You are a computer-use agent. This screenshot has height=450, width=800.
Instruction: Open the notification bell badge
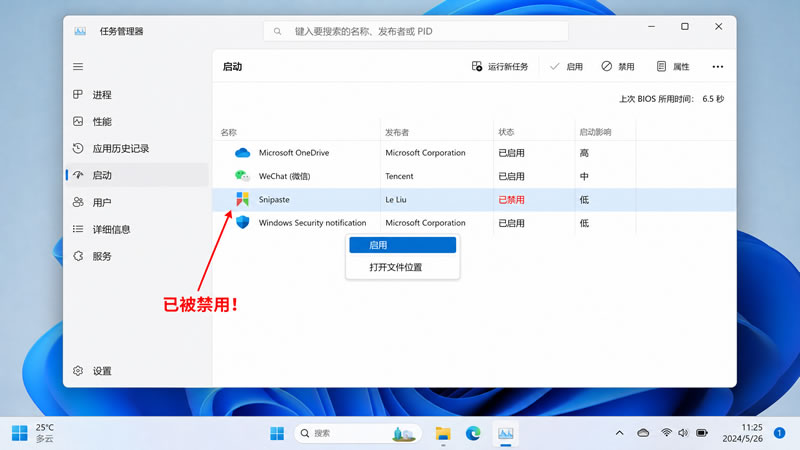[x=779, y=433]
